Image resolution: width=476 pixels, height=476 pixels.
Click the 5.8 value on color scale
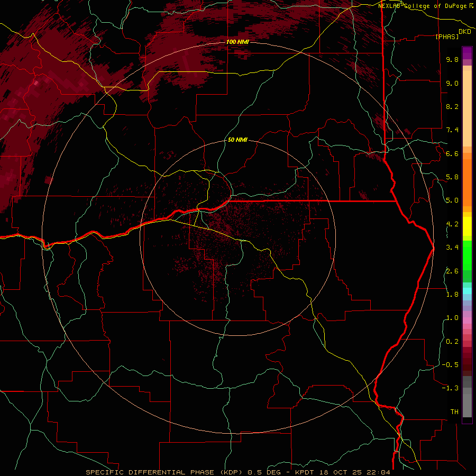[452, 177]
